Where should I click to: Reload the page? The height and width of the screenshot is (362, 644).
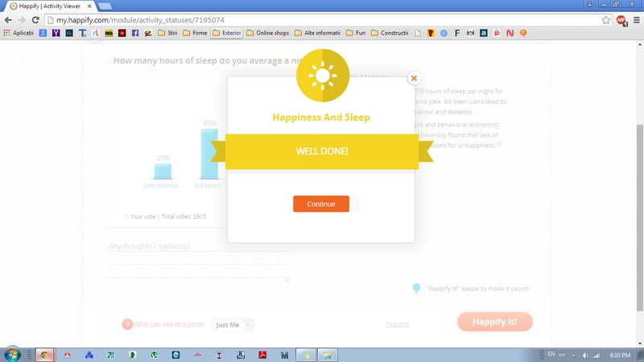click(x=35, y=19)
